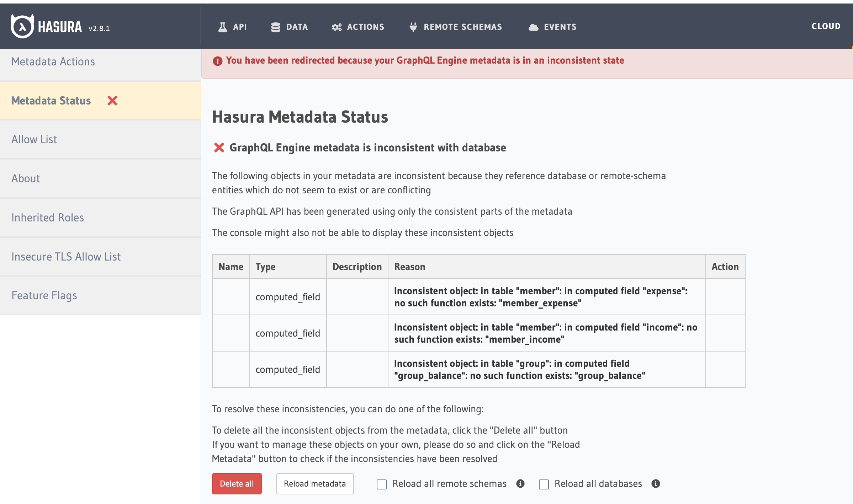Click computed_field type in group_balance row
This screenshot has width=853, height=504.
[x=288, y=370]
